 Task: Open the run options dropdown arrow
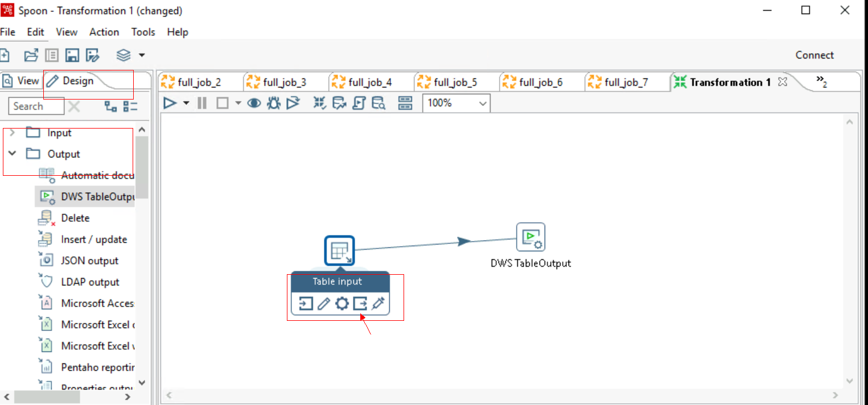186,103
